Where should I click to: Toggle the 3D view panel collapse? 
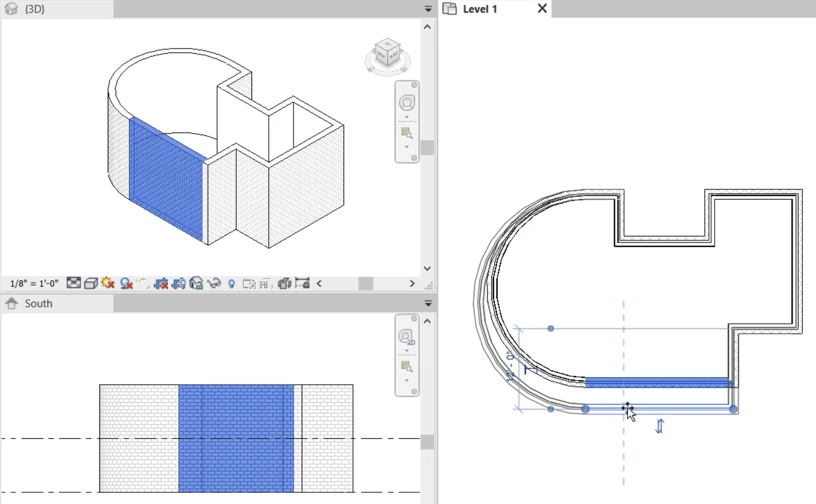coord(428,8)
